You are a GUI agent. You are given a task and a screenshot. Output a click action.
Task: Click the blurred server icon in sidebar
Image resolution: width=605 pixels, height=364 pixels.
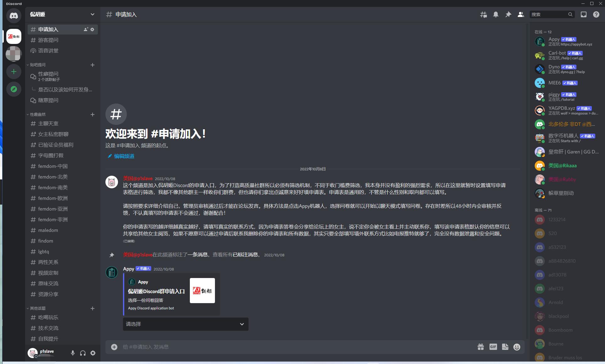click(x=14, y=54)
